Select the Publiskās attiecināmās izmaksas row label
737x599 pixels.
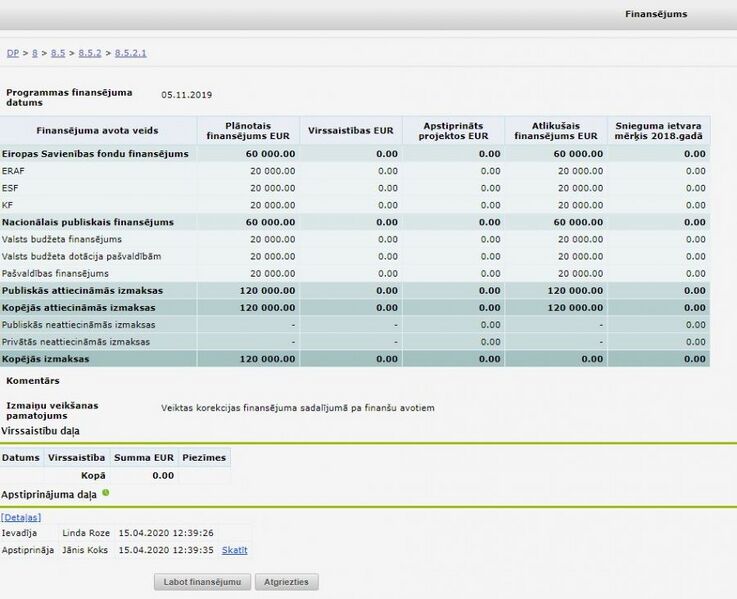point(82,291)
